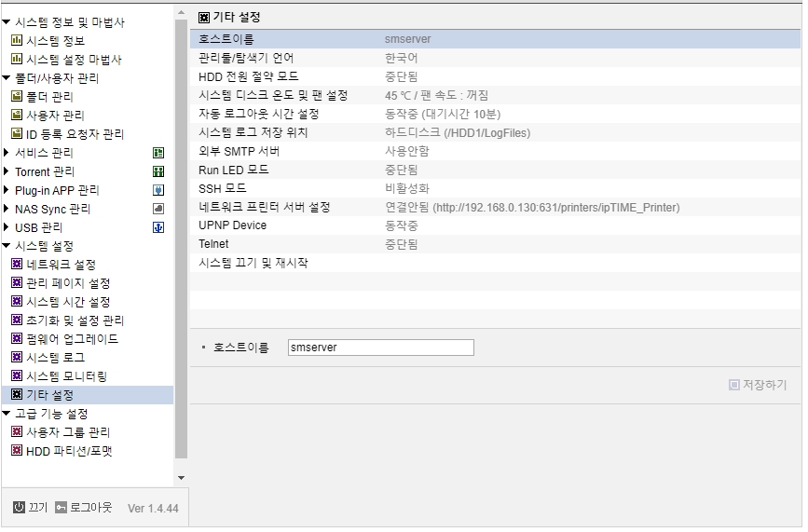808x532 pixels.
Task: Open 시스템 끄기 및 재시작 row
Action: point(495,265)
